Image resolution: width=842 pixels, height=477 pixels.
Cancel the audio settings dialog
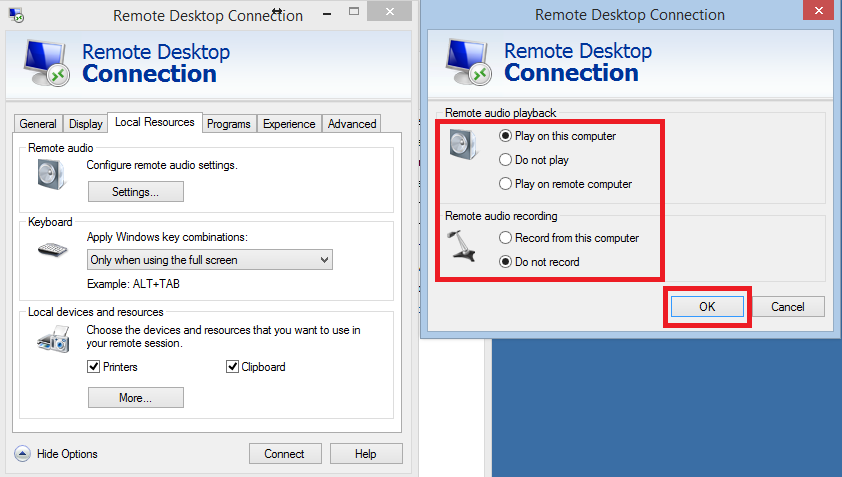[788, 307]
